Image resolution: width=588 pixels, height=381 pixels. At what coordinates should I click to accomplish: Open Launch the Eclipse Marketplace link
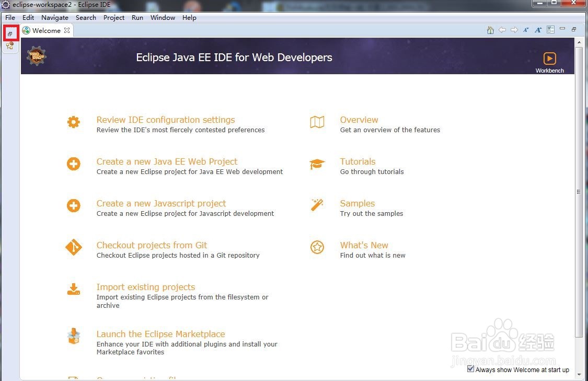point(161,334)
